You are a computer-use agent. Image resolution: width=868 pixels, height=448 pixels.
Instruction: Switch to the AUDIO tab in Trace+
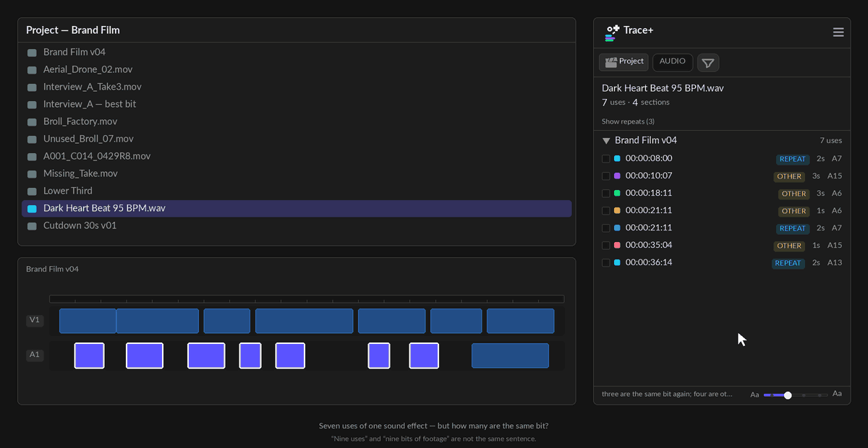click(x=673, y=62)
